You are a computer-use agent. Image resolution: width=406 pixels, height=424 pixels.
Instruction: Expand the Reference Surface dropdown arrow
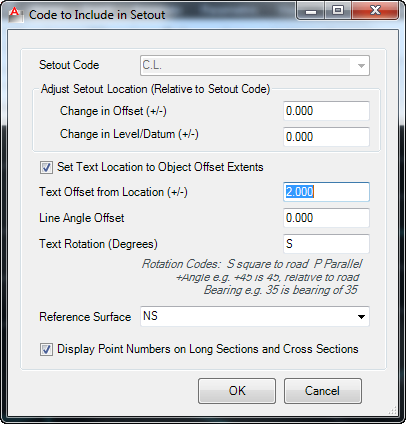(x=361, y=316)
